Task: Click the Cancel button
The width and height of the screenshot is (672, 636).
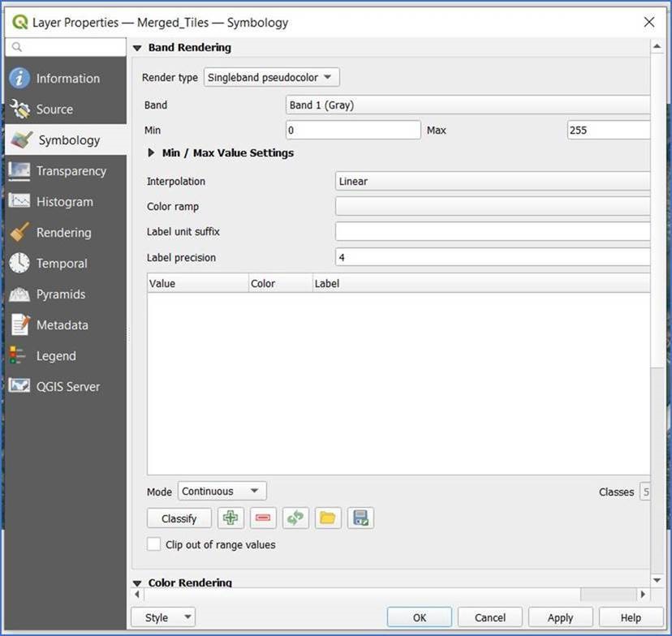Action: click(490, 617)
